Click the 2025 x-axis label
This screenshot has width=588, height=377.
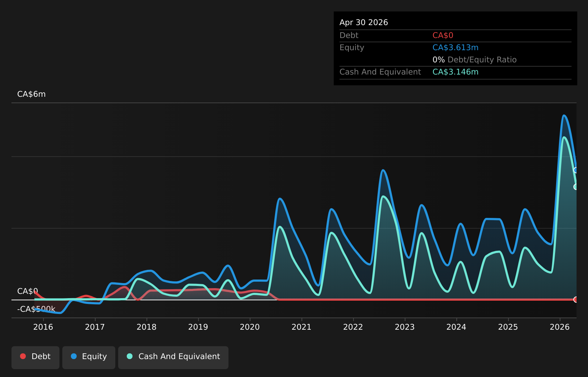pyautogui.click(x=508, y=327)
